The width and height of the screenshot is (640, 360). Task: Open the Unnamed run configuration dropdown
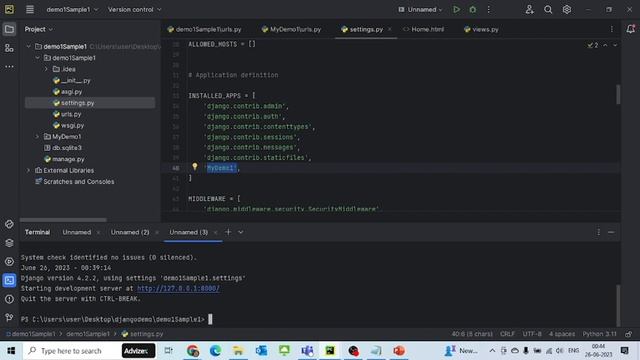[x=420, y=9]
